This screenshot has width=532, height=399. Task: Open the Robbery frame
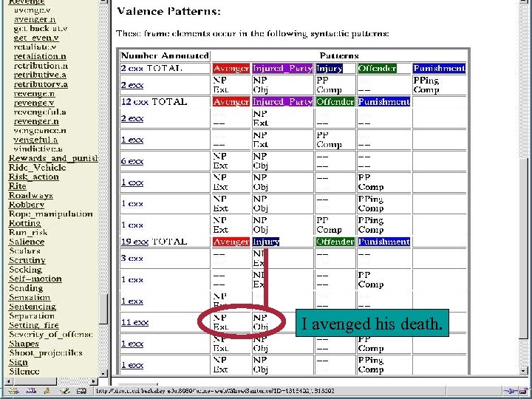pyautogui.click(x=27, y=205)
